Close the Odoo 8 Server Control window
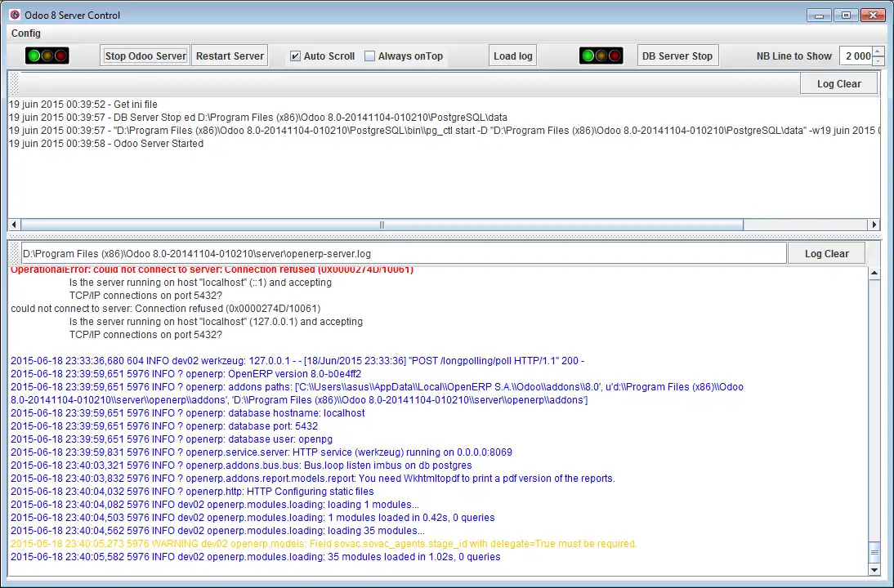 873,16
